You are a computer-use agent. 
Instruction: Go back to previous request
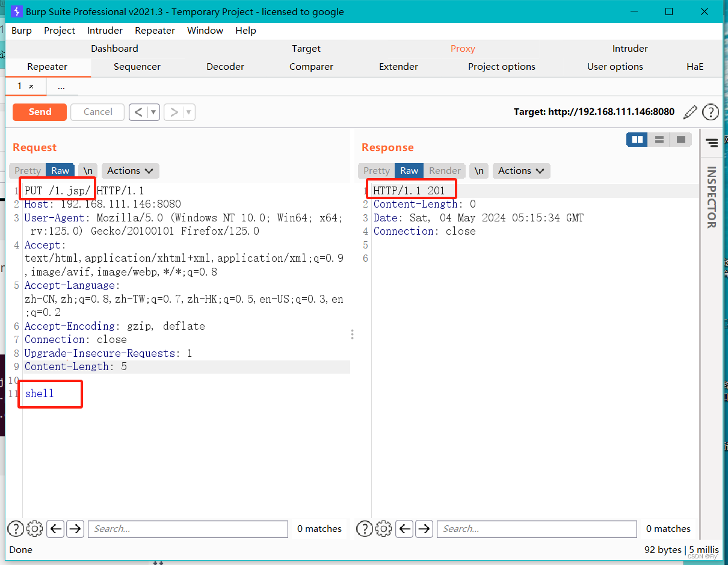tap(139, 112)
